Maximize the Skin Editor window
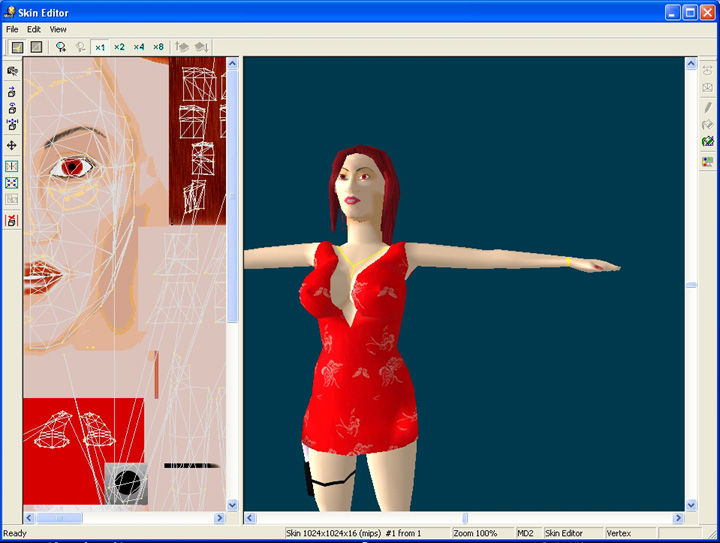The image size is (720, 543). pyautogui.click(x=690, y=12)
